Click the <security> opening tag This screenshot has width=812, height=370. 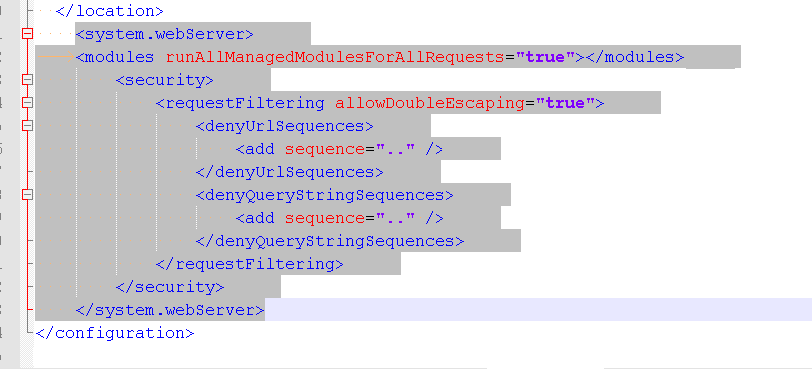point(164,80)
